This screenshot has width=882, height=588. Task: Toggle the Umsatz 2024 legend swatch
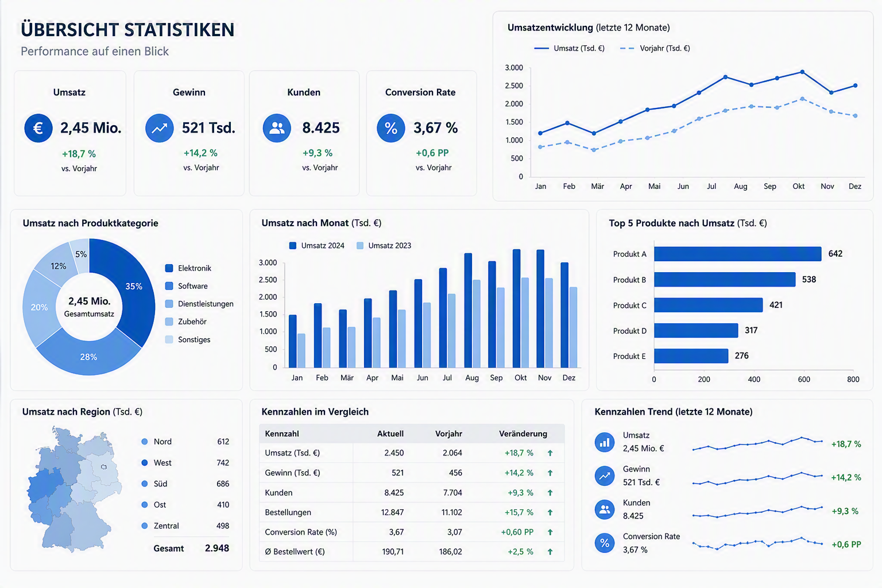pos(293,246)
